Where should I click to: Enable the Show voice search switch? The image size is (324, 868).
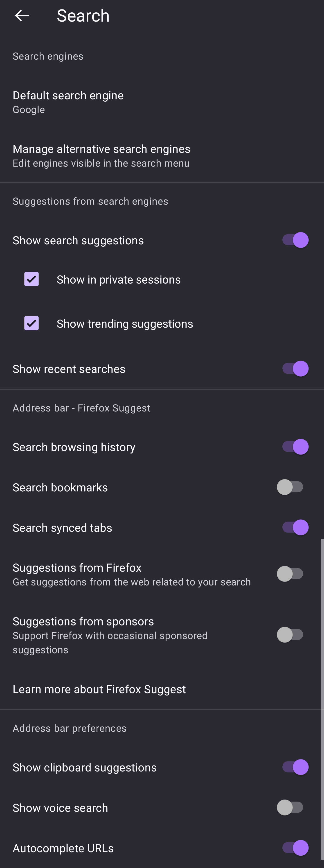point(290,808)
